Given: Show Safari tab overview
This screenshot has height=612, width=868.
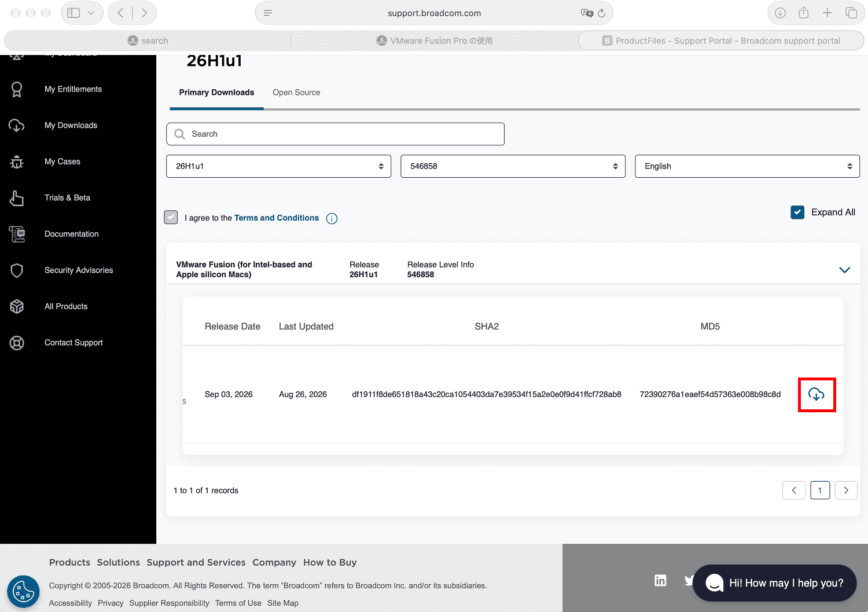Looking at the screenshot, I should 851,13.
